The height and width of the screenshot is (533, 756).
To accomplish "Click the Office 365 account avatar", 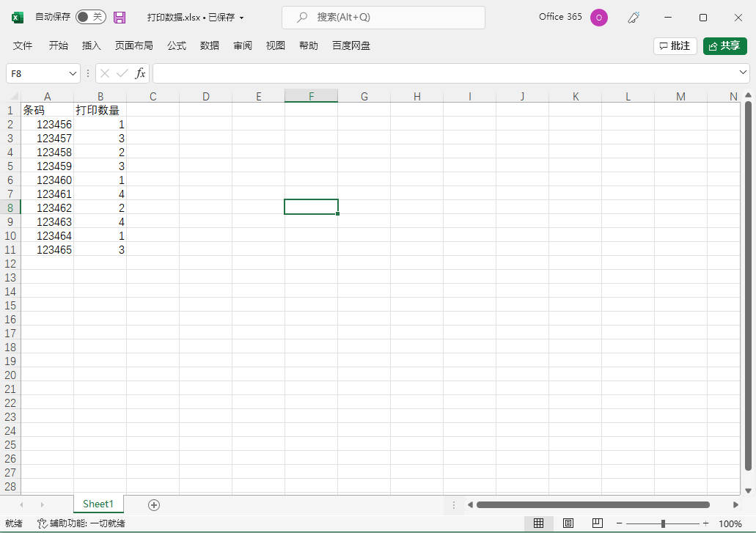I will point(599,17).
